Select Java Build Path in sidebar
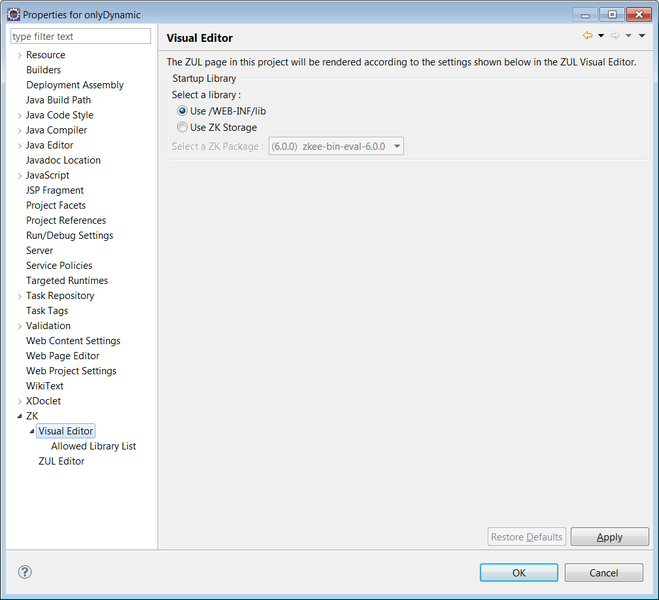The height and width of the screenshot is (600, 659). [58, 100]
